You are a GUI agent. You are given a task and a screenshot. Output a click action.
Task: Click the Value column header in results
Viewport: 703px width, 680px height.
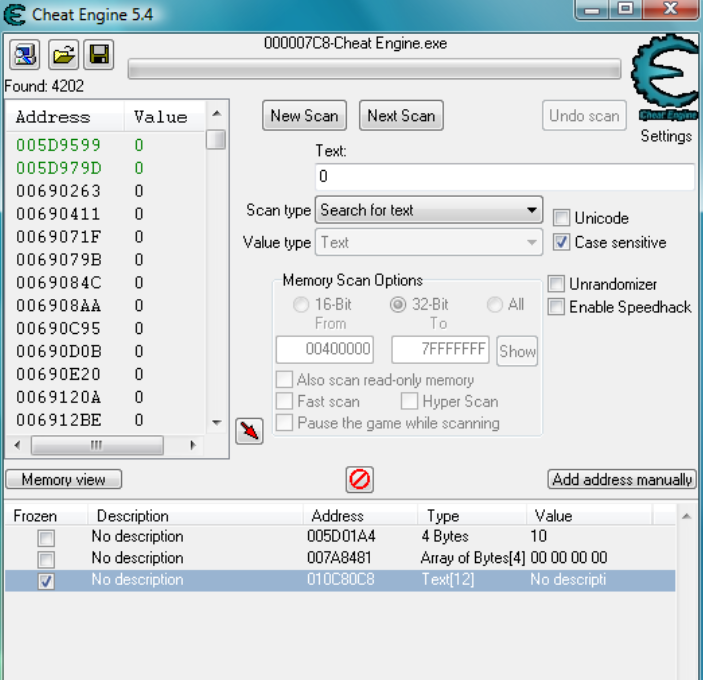pos(165,117)
